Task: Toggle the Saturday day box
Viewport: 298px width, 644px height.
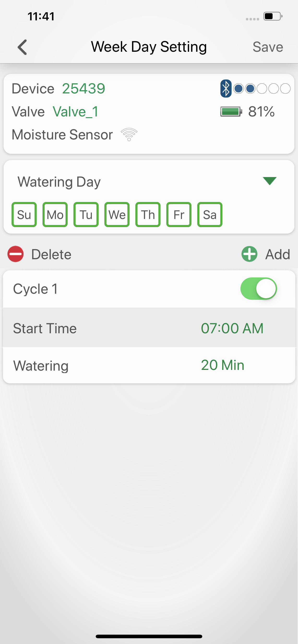Action: pos(210,214)
